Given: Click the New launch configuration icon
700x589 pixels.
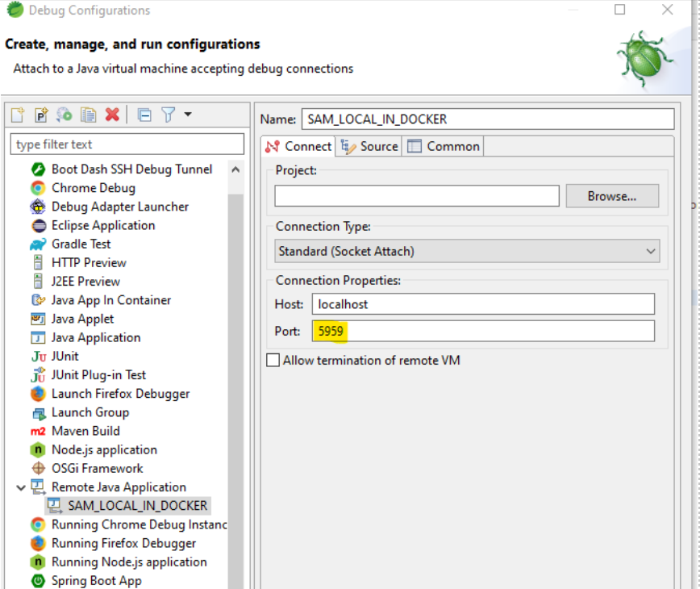Looking at the screenshot, I should click(x=18, y=115).
